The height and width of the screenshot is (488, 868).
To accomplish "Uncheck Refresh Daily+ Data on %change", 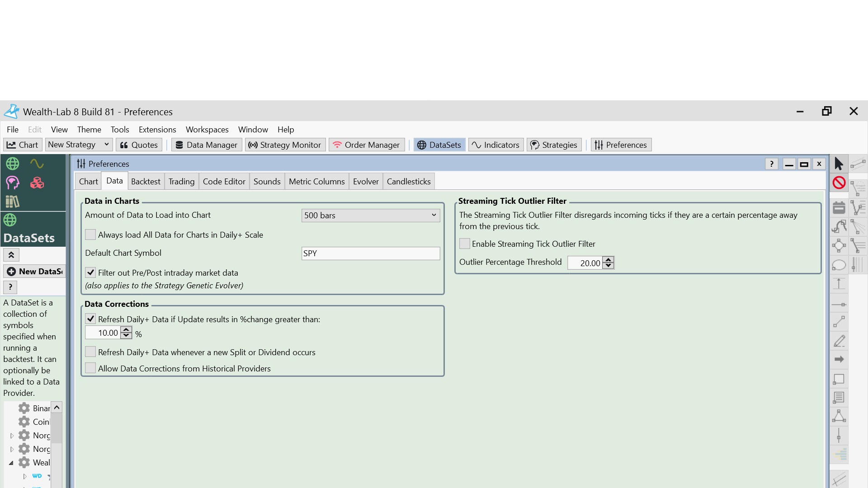I will click(90, 319).
